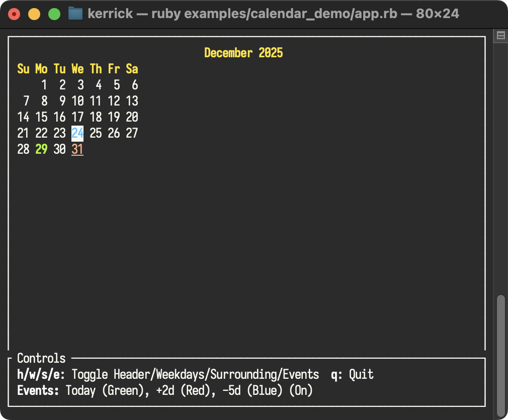
Task: Select day 9 in the calendar
Action: coord(62,101)
